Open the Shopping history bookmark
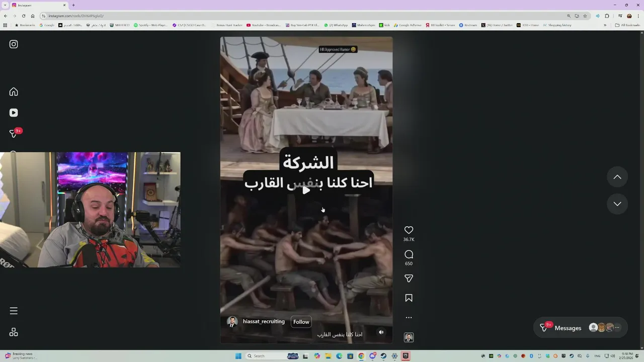644x362 pixels. [x=557, y=25]
